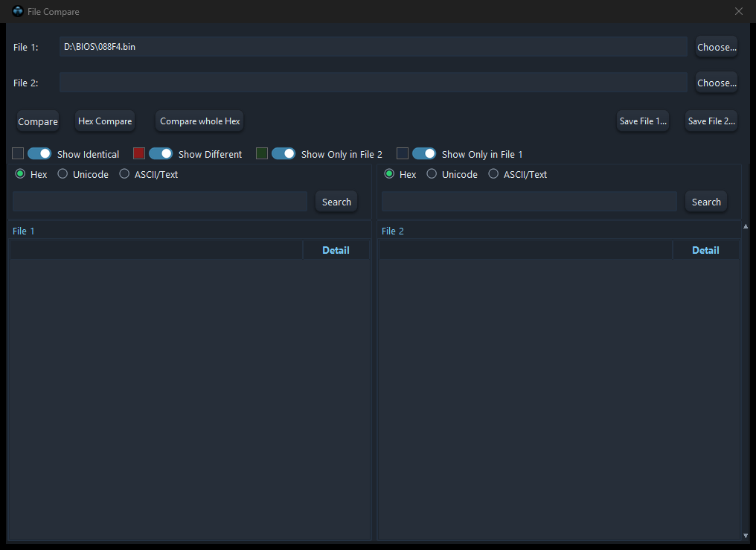Save File 2 to disk
756x550 pixels.
point(711,121)
